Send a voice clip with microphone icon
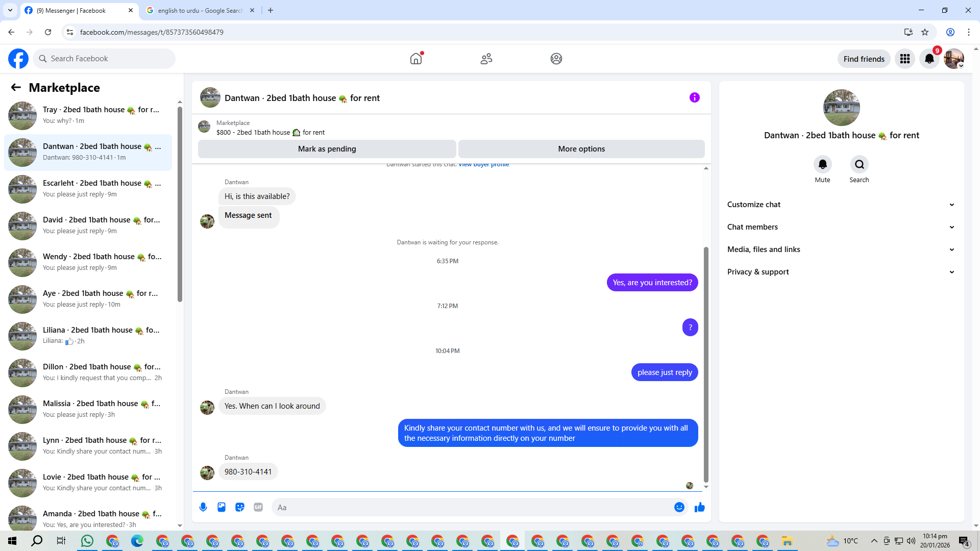 coord(203,507)
